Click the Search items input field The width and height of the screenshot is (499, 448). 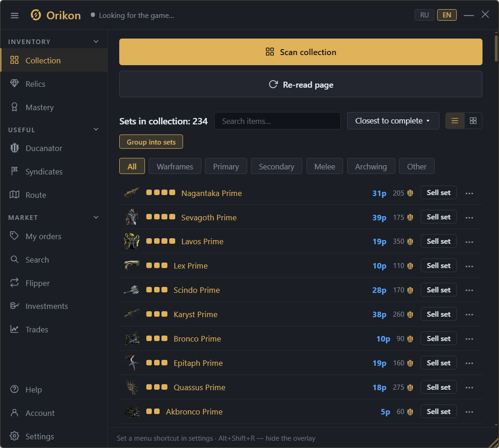277,121
